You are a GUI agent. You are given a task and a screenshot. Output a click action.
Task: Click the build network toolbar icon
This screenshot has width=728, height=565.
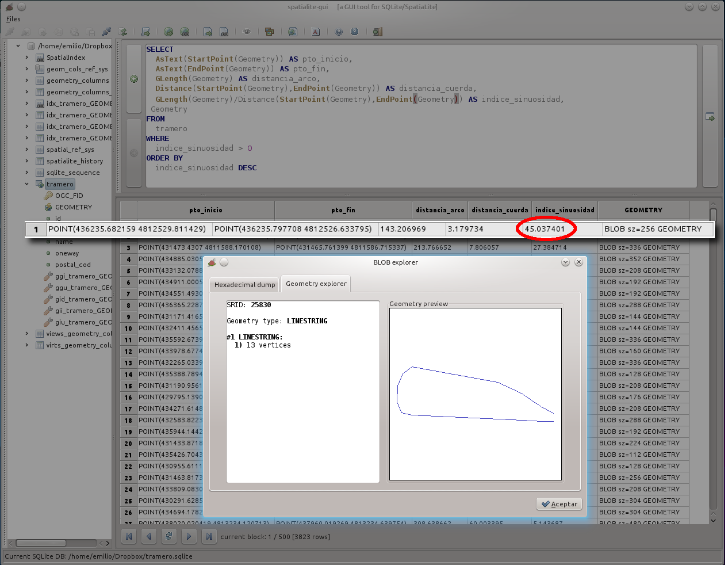(x=247, y=32)
